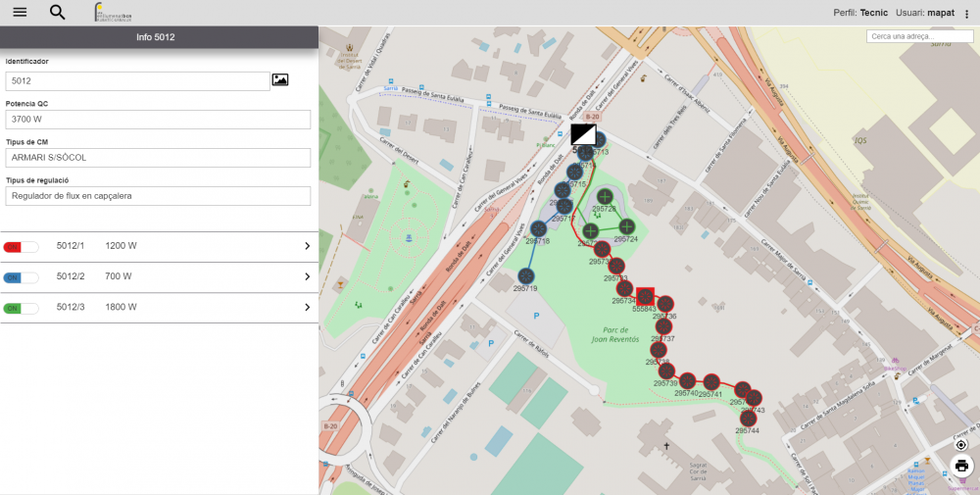Image resolution: width=980 pixels, height=495 pixels.
Task: Expand circuit 5012/3 row chevron
Action: tap(307, 308)
